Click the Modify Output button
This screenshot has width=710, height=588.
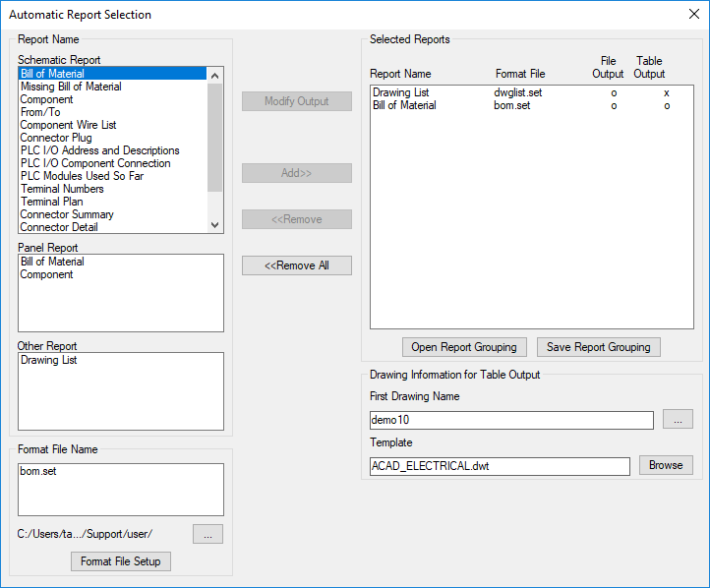coord(297,101)
